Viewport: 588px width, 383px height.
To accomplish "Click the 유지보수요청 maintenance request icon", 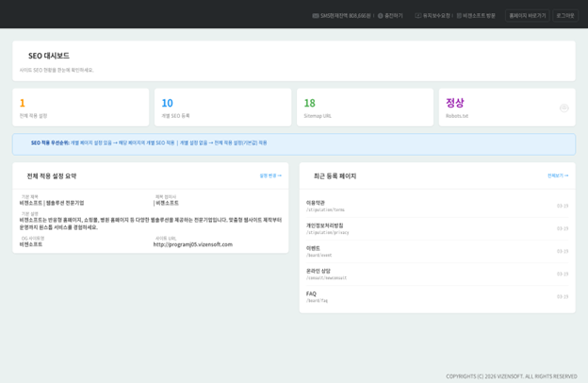I will tap(418, 16).
